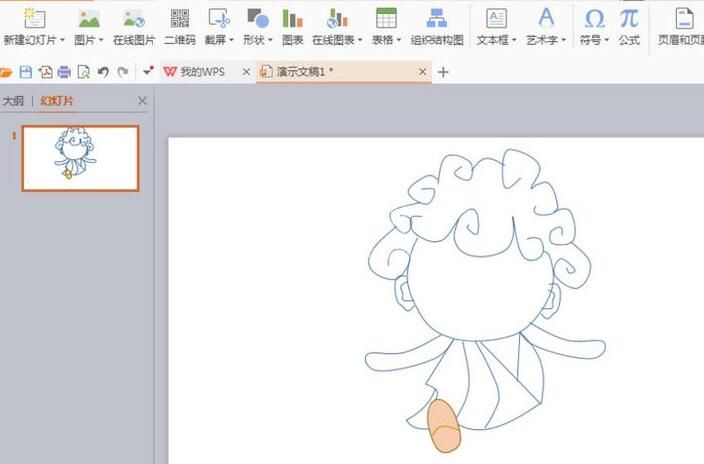Open Header and Footer (页眉和页脚)
The width and height of the screenshot is (704, 464).
point(681,27)
